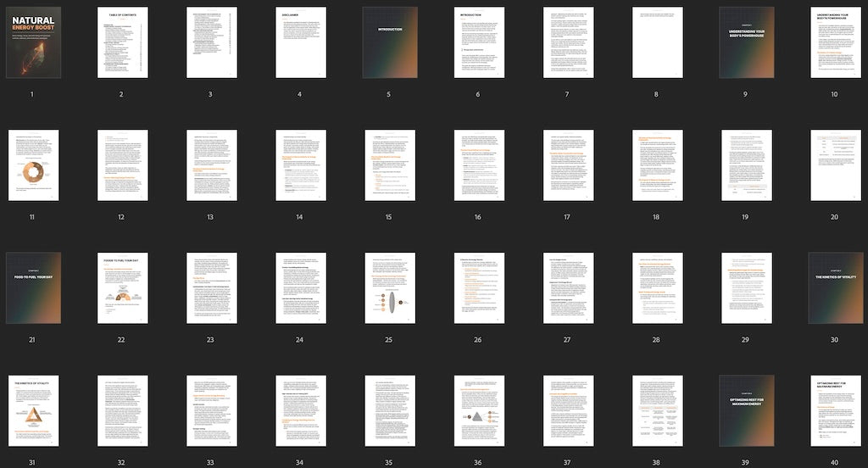
Task: Click page 38 thumbnail with the comparison table
Action: pos(656,410)
